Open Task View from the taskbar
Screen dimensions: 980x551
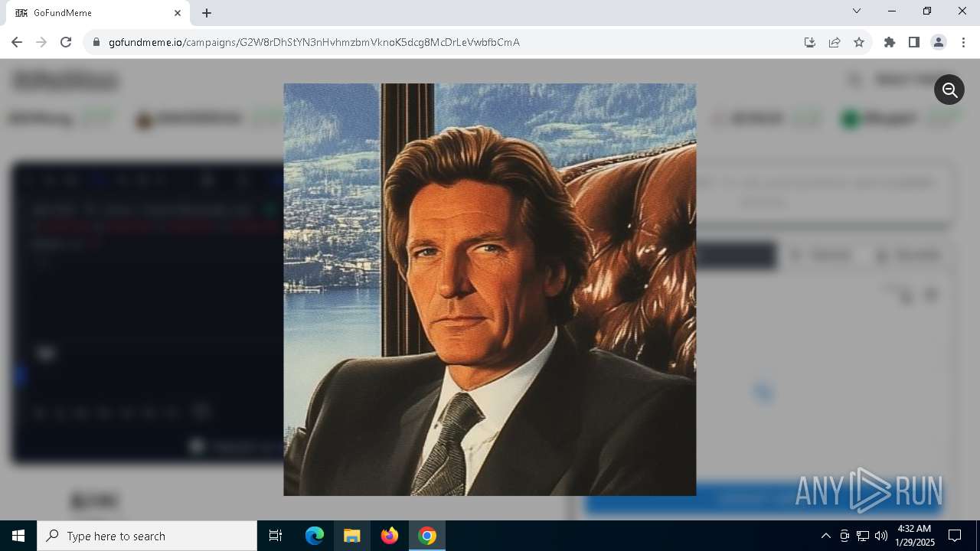(x=276, y=536)
